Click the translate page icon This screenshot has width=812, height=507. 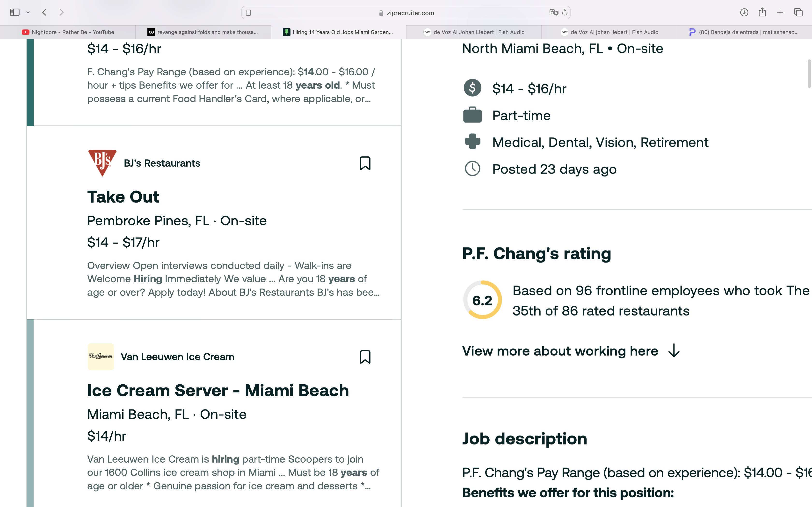point(554,13)
